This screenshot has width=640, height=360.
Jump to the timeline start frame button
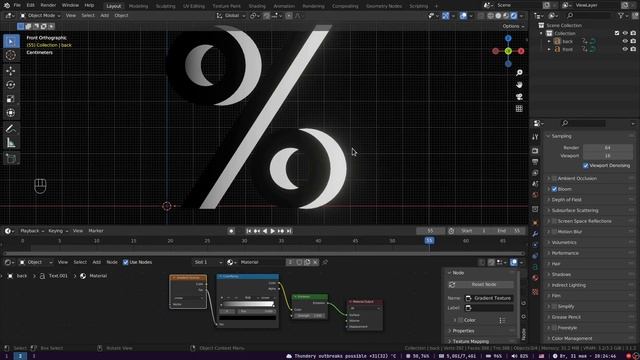pyautogui.click(x=249, y=231)
